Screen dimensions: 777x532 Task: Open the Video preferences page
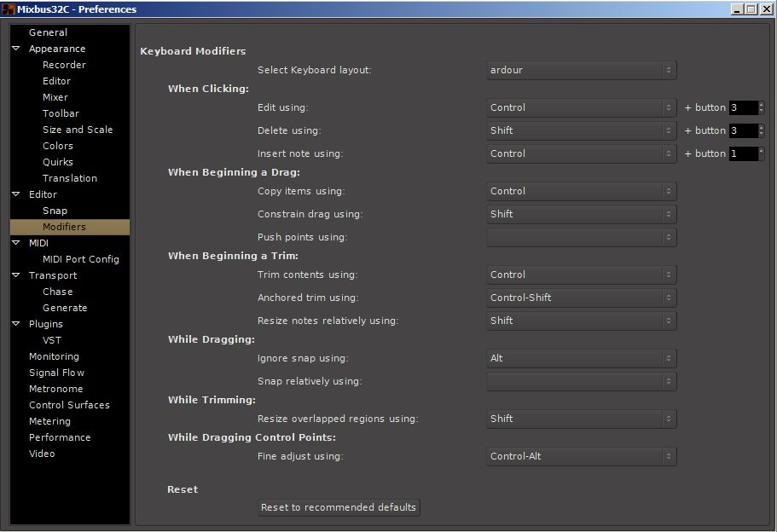point(42,454)
